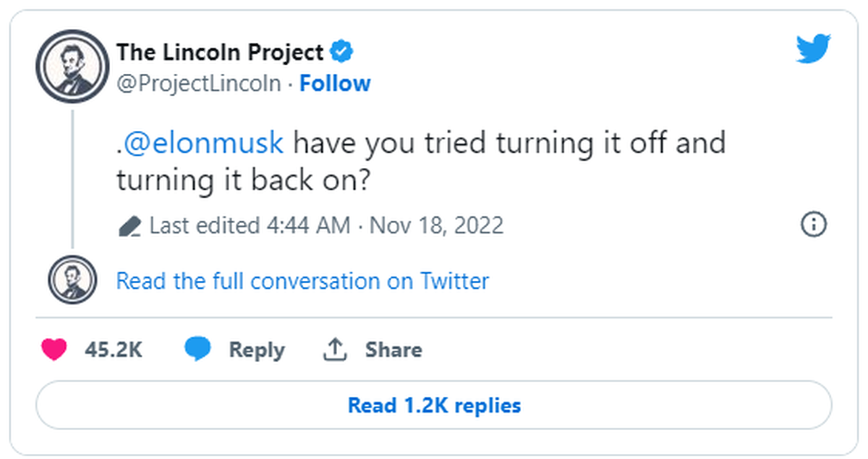Image resolution: width=868 pixels, height=459 pixels.
Task: Like the tweet with the heart icon
Action: (x=54, y=350)
